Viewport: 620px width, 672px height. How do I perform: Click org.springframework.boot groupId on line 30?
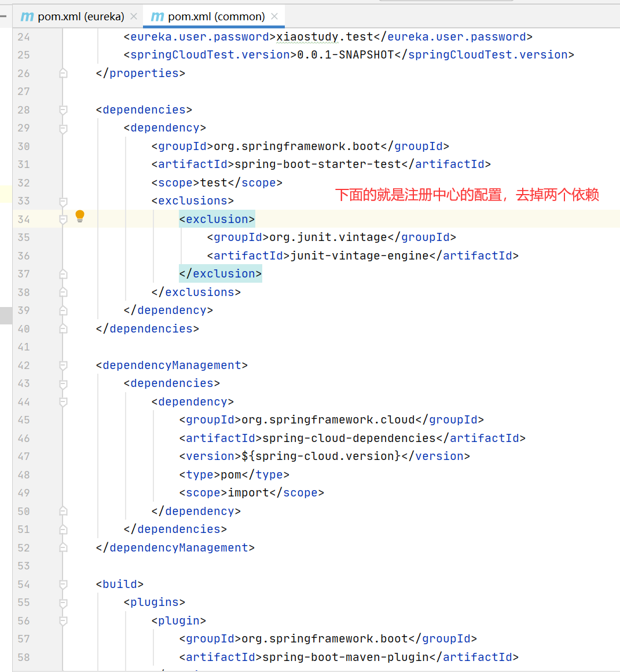297,147
